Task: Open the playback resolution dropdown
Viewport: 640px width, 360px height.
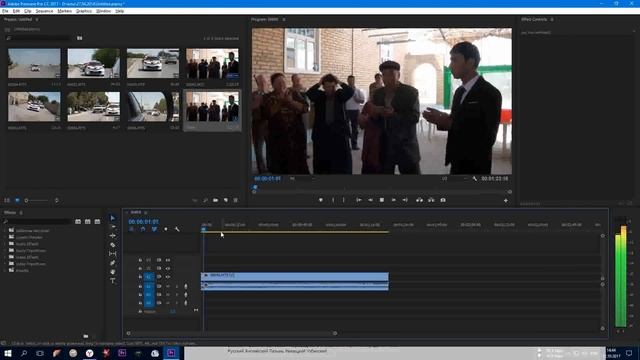Action: pos(454,179)
